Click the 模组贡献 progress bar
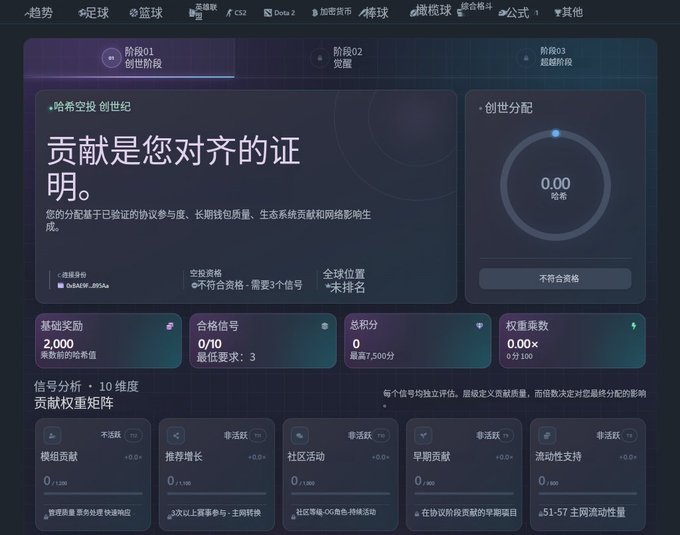This screenshot has width=680, height=535. [x=93, y=493]
